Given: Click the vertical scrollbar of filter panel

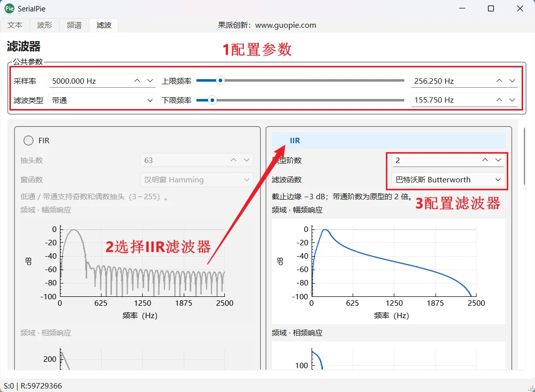Looking at the screenshot, I should [x=525, y=156].
